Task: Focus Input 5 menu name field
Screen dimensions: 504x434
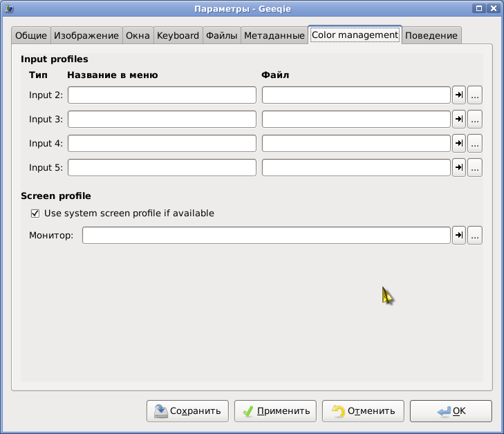Action: (162, 167)
